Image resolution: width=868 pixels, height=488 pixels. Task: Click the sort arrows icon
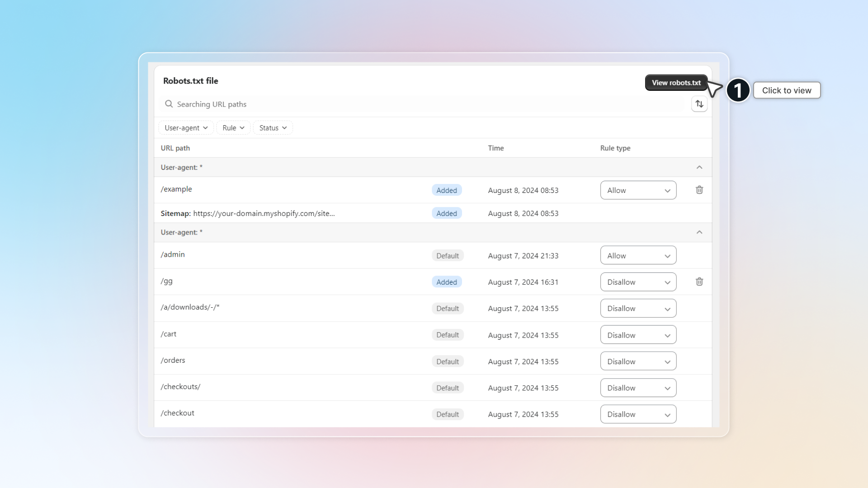699,104
